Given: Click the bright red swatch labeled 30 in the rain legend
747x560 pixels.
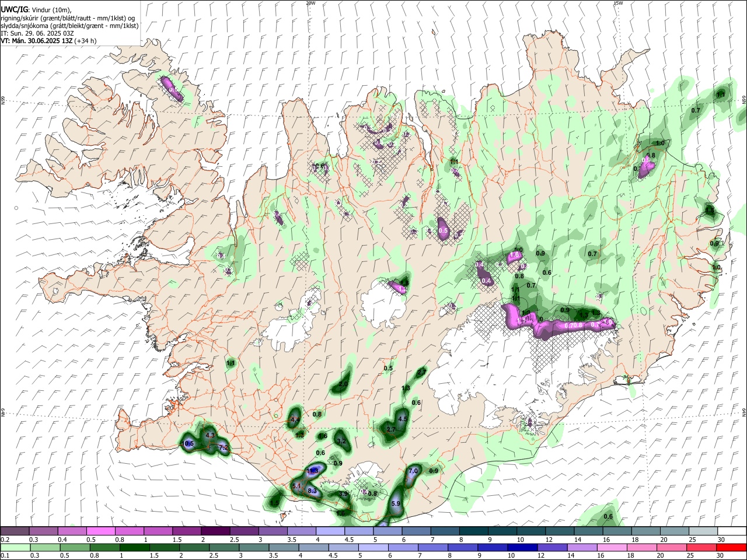Looking at the screenshot, I should tap(731, 547).
